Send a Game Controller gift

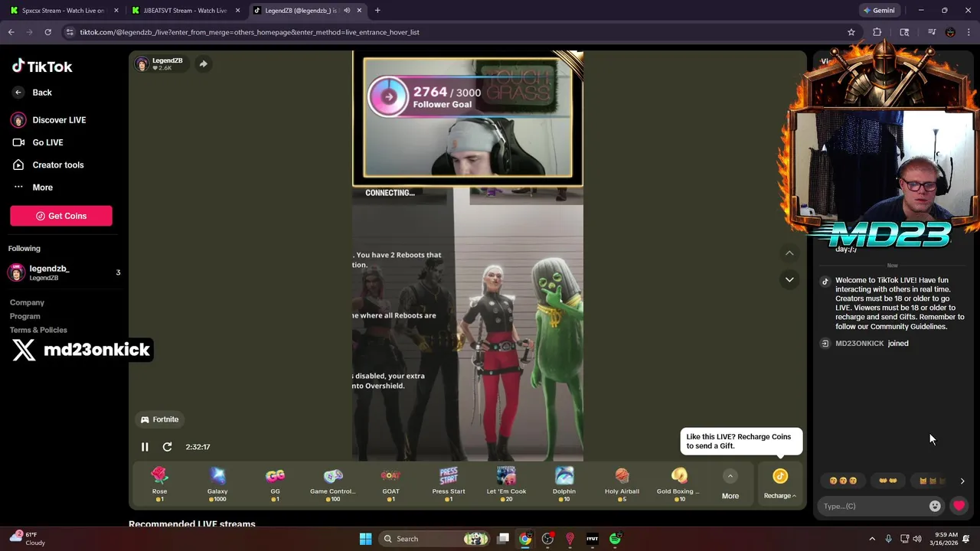[333, 484]
